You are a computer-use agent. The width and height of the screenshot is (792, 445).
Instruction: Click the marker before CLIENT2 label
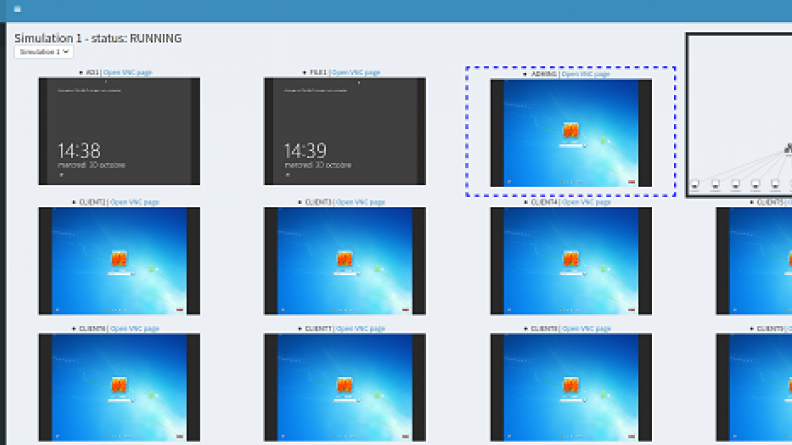click(x=74, y=202)
